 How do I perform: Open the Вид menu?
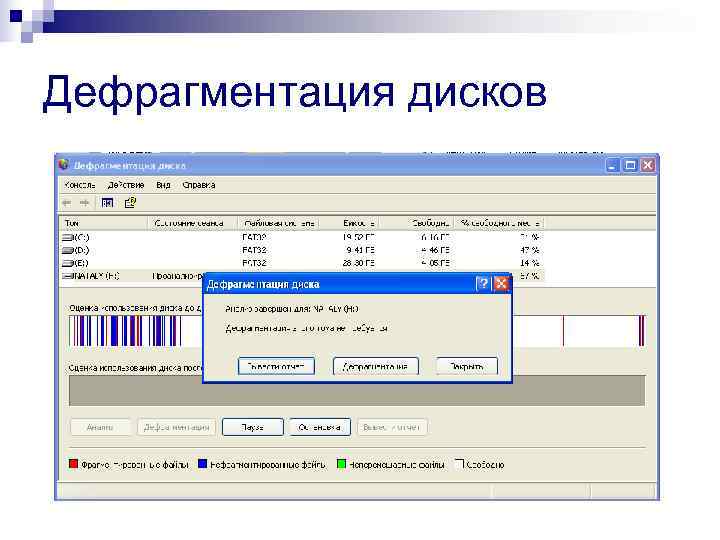(x=163, y=185)
